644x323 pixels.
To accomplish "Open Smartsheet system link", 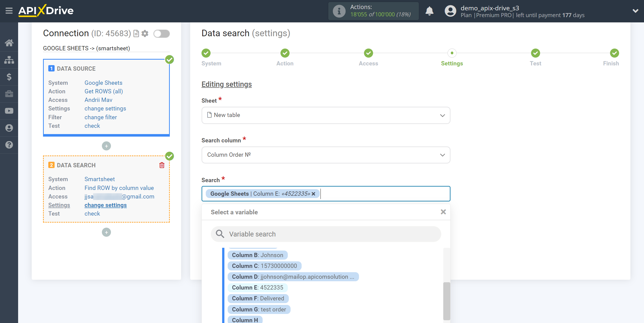I will (100, 179).
